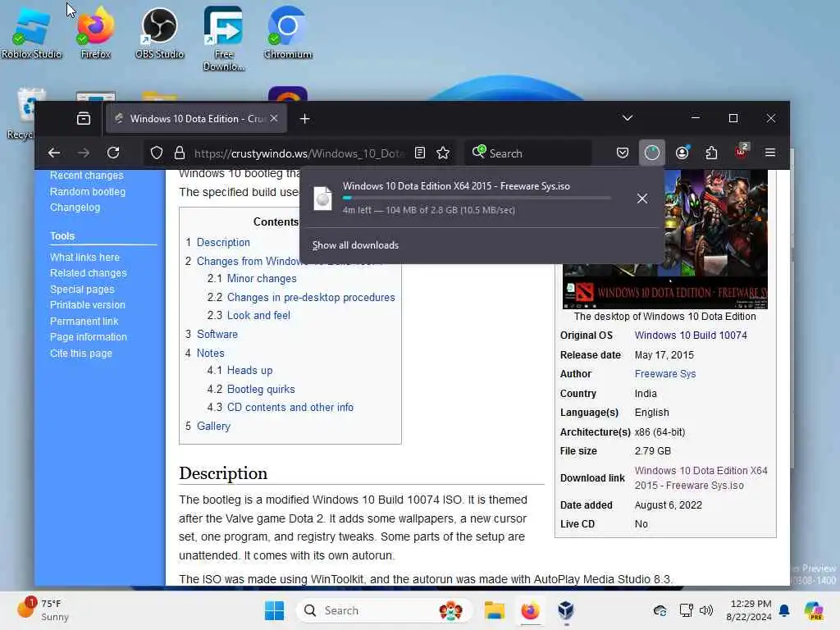Screen dimensions: 840x630
Task: Open the Windows Start button
Action: (x=274, y=610)
